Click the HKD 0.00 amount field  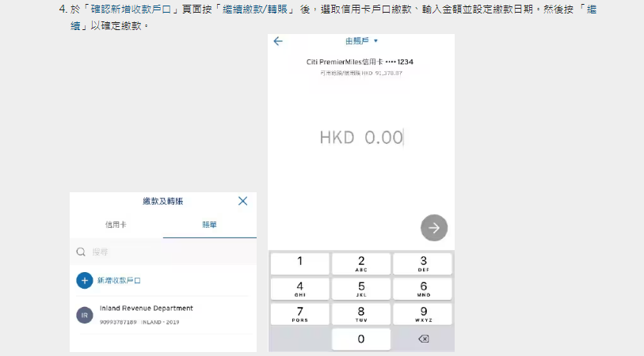[361, 137]
